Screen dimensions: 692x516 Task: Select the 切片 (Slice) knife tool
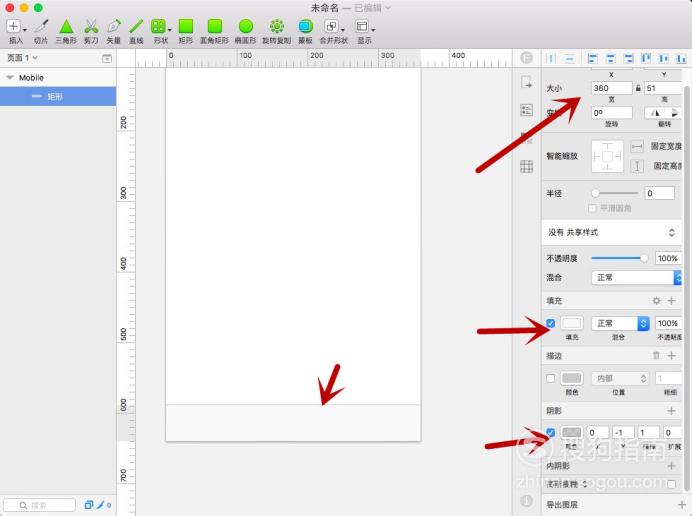[41, 31]
